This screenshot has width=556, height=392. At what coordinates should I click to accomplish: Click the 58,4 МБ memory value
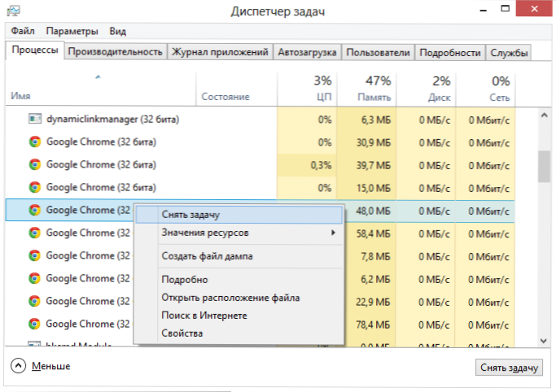[x=373, y=233]
